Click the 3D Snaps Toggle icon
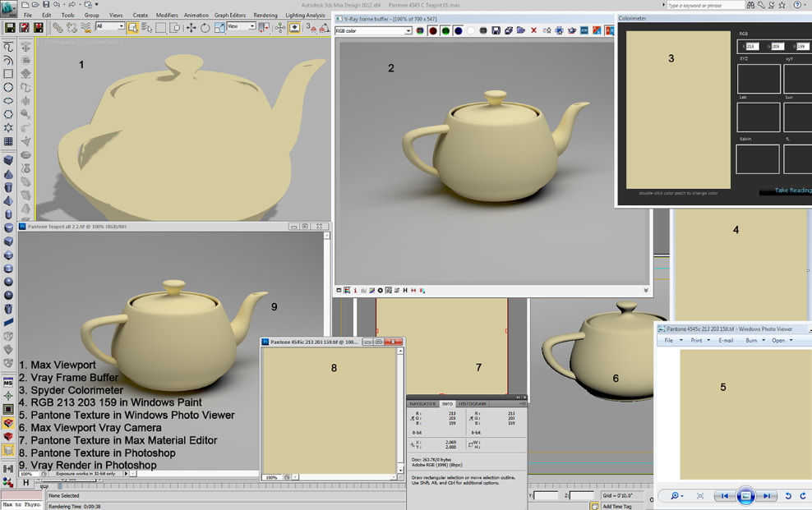The height and width of the screenshot is (510, 812). coord(311,27)
